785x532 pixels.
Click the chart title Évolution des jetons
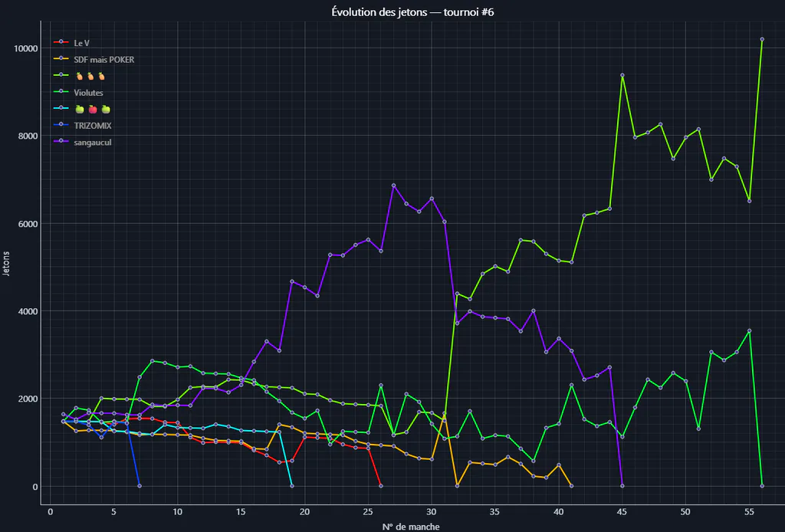pyautogui.click(x=412, y=11)
